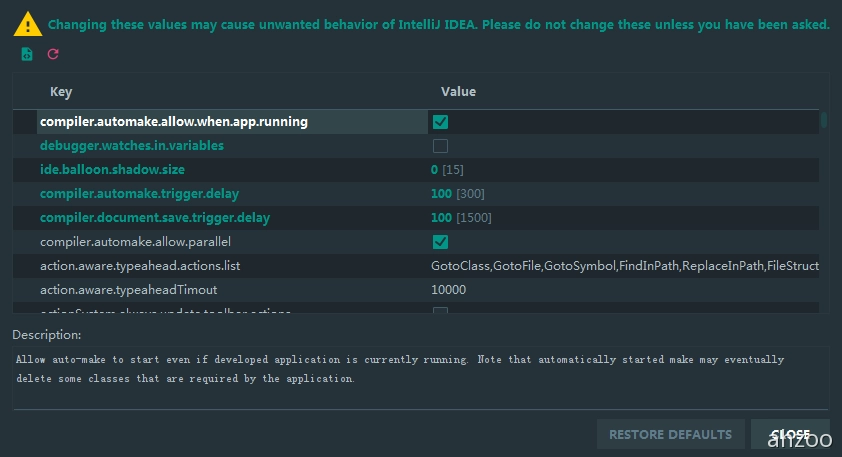Toggle compiler.automake.allow.when.app.running checkbox
842x457 pixels.
[440, 122]
